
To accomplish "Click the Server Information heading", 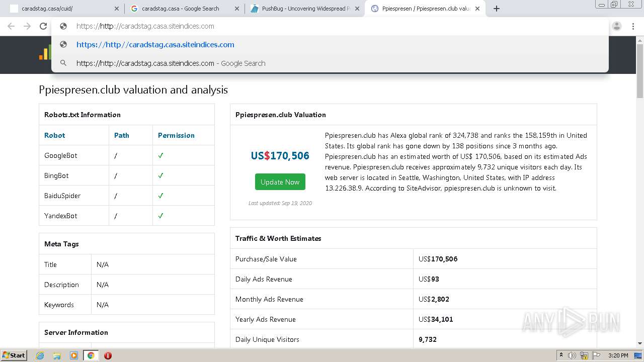I will (76, 332).
